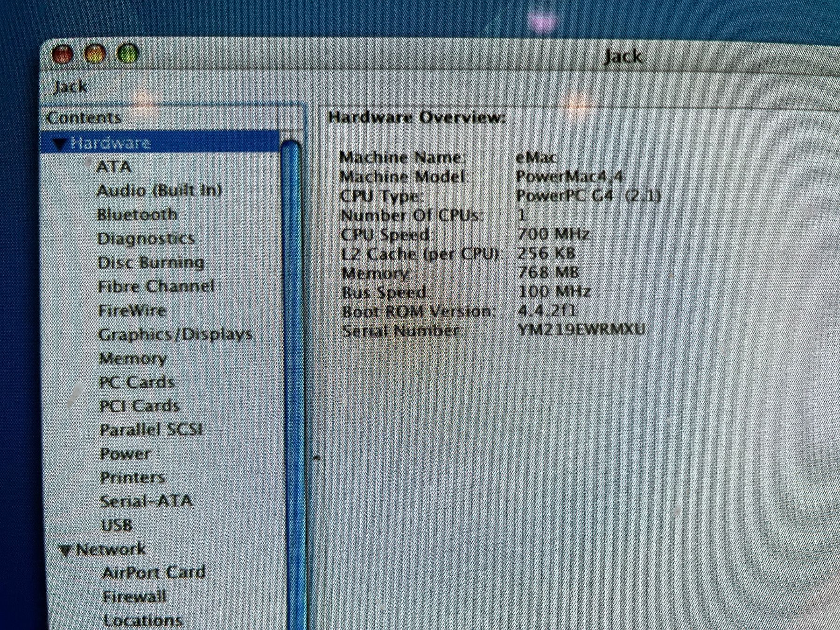Image resolution: width=840 pixels, height=630 pixels.
Task: Select Power in the sidebar
Action: pos(125,454)
